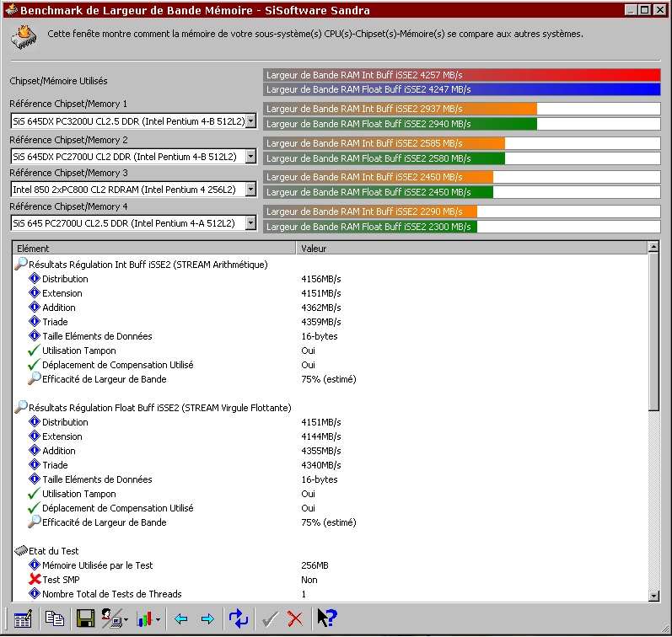Click the bar chart icon in the toolbar
672x637 pixels.
tap(144, 619)
